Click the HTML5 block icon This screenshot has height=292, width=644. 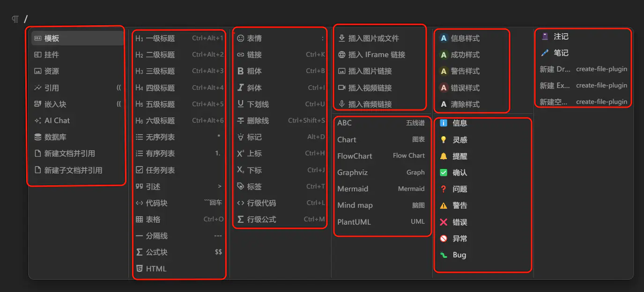coord(139,269)
